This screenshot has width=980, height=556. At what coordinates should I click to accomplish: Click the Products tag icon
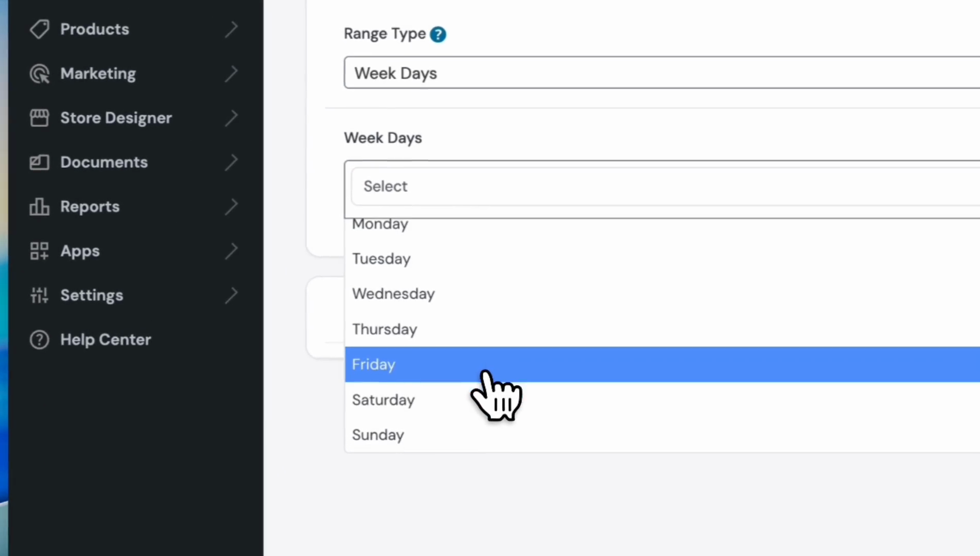(39, 29)
